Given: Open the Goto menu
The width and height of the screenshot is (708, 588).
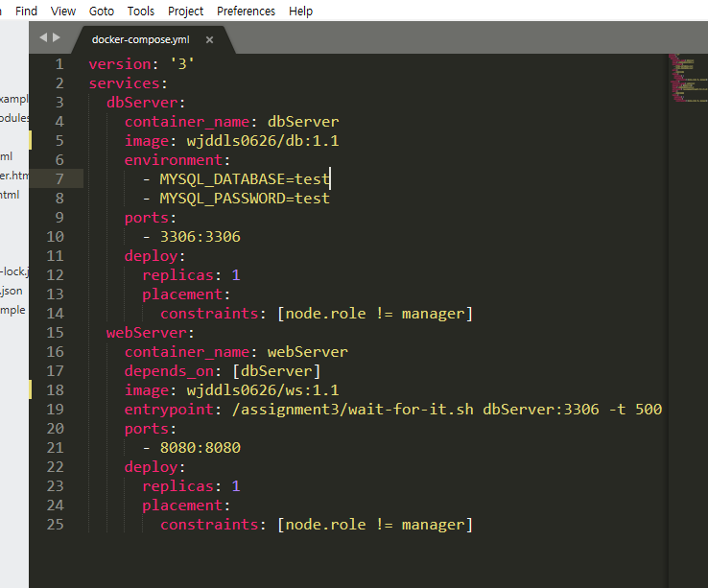Looking at the screenshot, I should click(101, 11).
